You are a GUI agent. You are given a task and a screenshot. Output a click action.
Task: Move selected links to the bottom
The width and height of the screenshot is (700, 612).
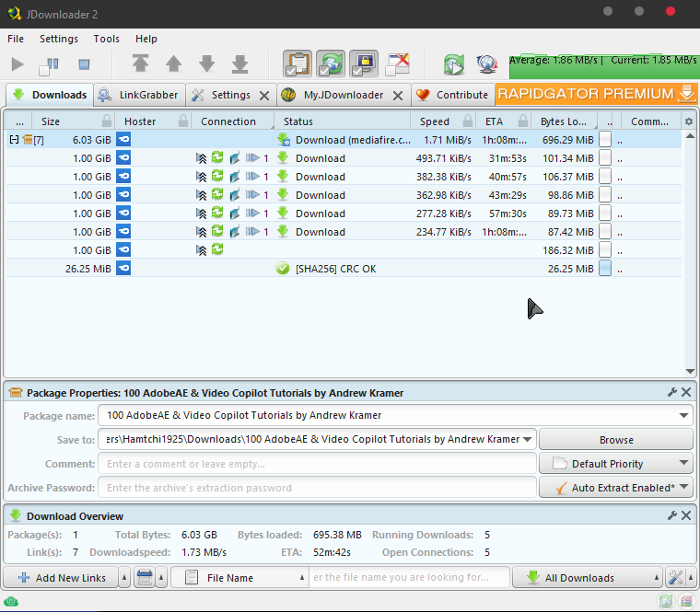click(239, 64)
